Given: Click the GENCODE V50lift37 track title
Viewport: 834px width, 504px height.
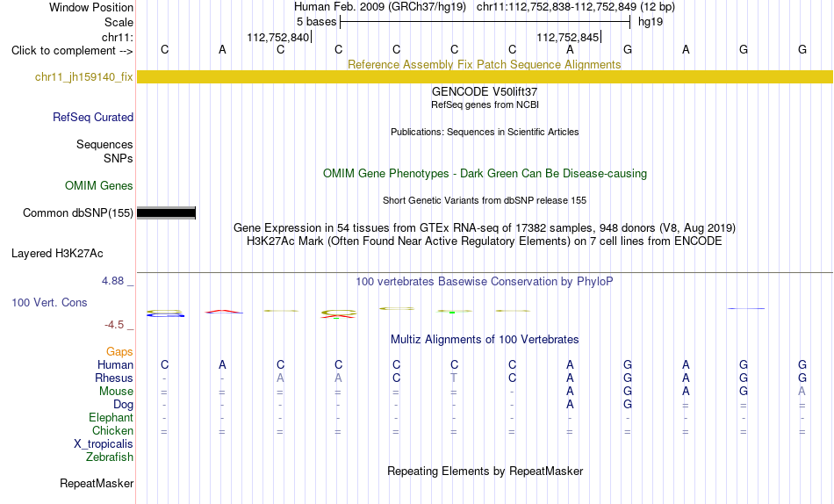Looking at the screenshot, I should pyautogui.click(x=484, y=91).
